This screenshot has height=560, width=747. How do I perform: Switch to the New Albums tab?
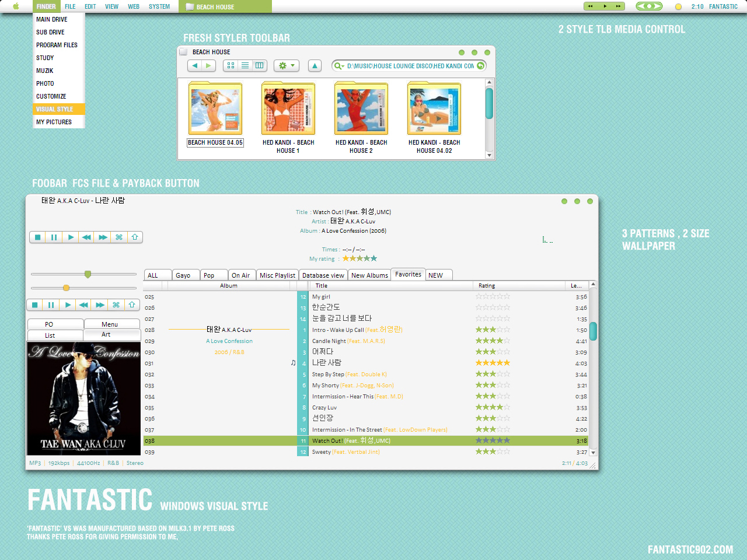(x=369, y=275)
